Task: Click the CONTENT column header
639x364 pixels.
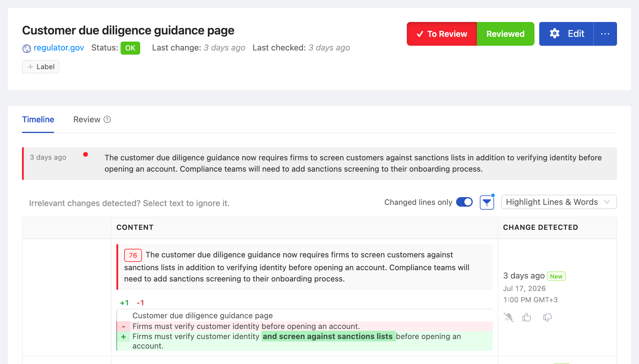Action: [x=135, y=227]
